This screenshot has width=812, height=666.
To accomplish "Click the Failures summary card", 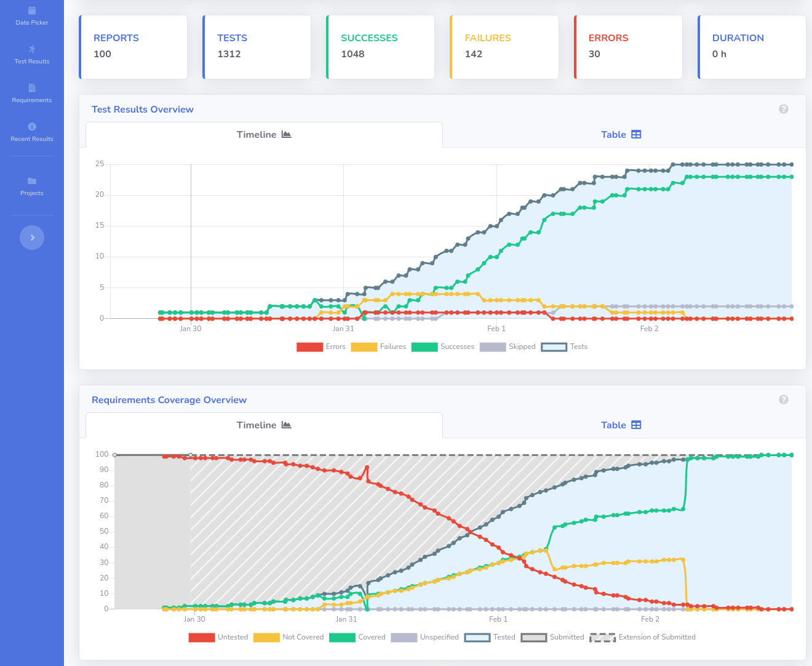I will (504, 47).
